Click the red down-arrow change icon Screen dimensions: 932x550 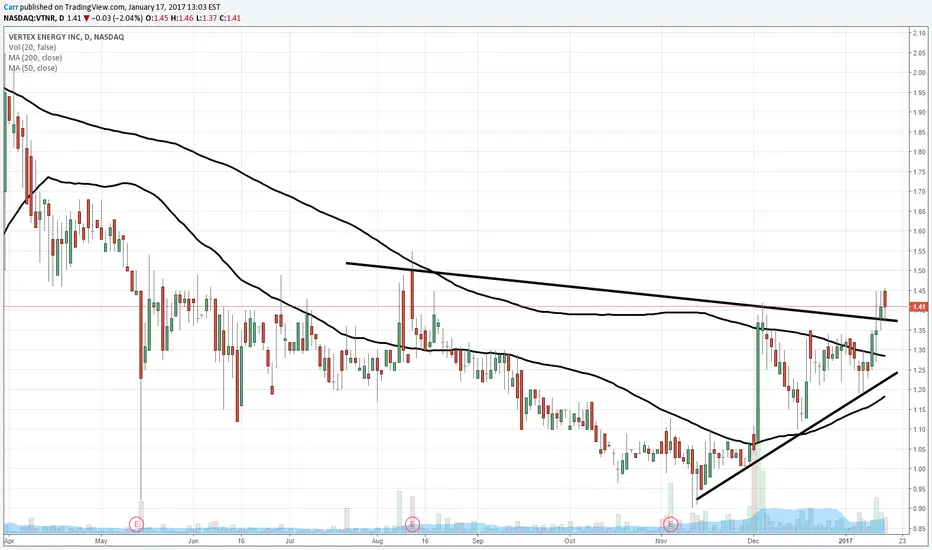[86, 18]
